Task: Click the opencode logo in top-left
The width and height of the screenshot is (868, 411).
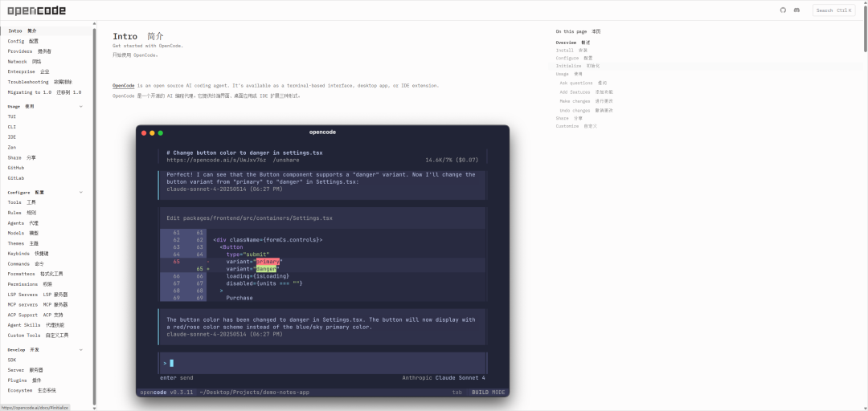Action: tap(37, 10)
